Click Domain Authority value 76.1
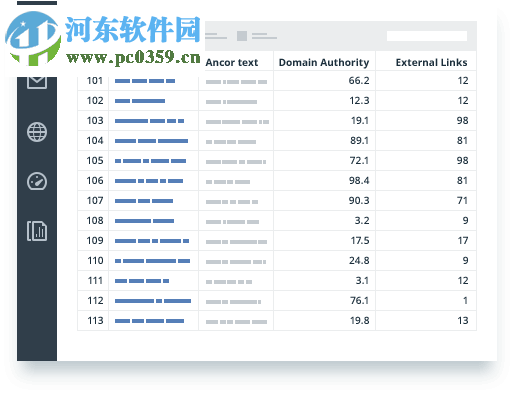This screenshot has width=514, height=394. [x=359, y=301]
